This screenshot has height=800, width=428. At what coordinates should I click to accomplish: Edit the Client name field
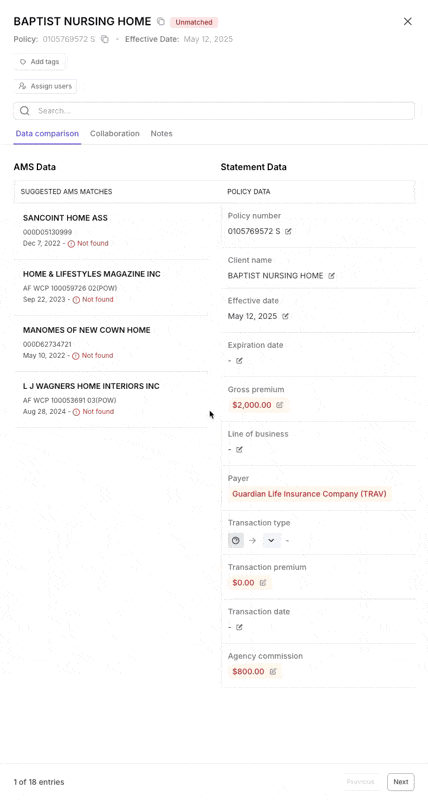[x=332, y=276]
